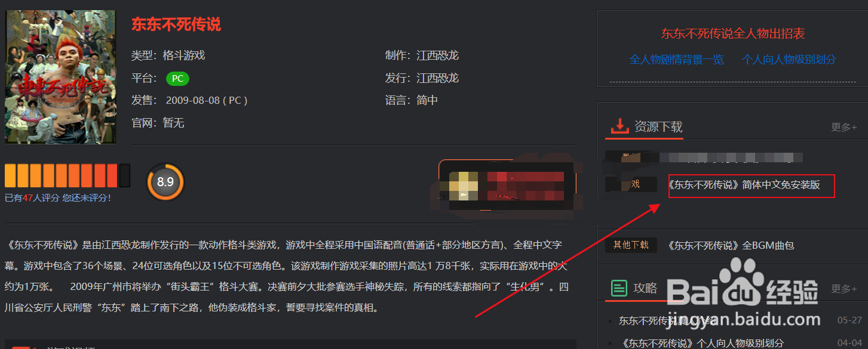Image resolution: width=868 pixels, height=349 pixels.
Task: Click the 8.9 score circle
Action: click(165, 181)
